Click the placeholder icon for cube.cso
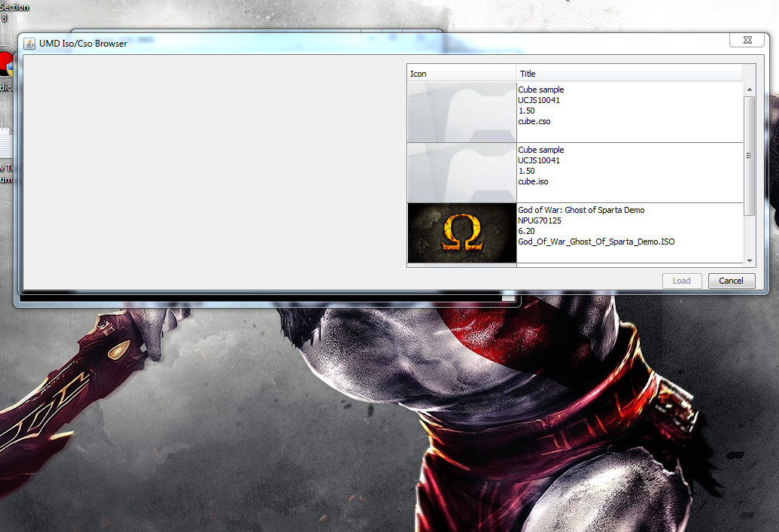 click(462, 112)
